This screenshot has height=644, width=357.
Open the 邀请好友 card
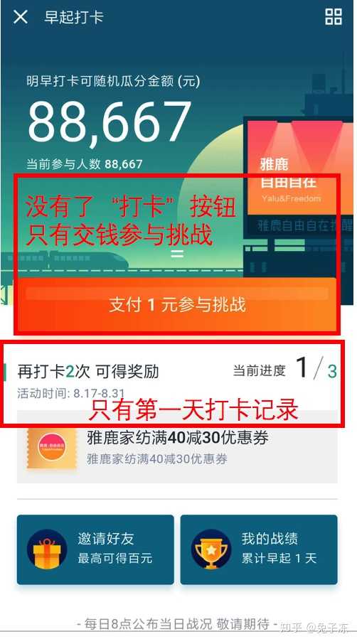pyautogui.click(x=95, y=549)
